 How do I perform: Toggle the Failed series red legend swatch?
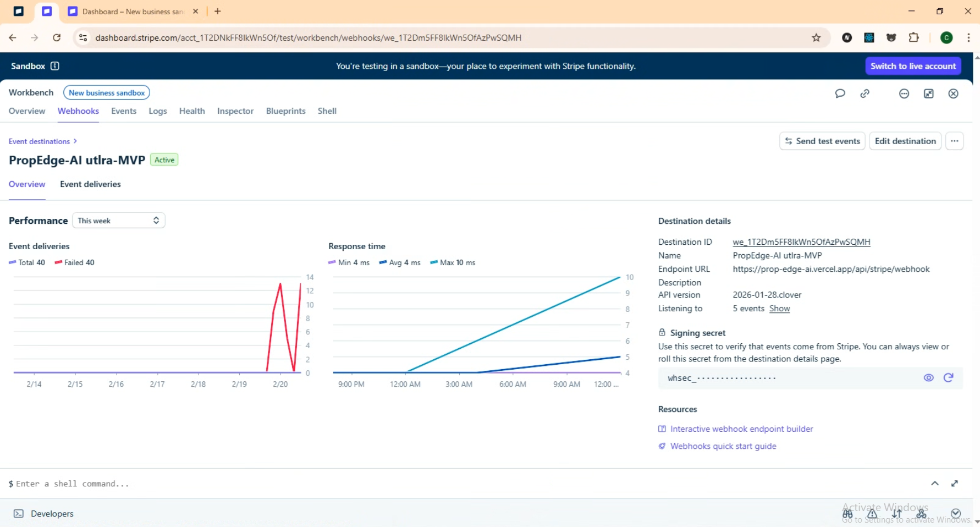point(58,262)
